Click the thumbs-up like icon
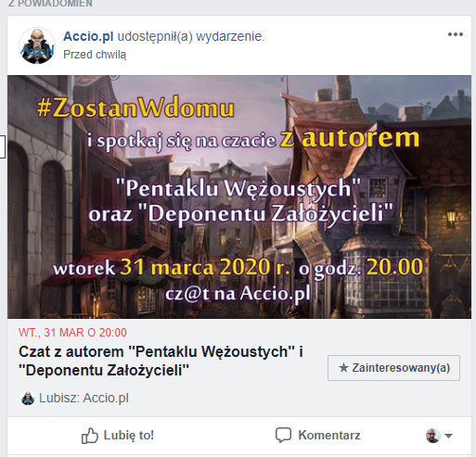The width and height of the screenshot is (476, 457). click(x=89, y=436)
